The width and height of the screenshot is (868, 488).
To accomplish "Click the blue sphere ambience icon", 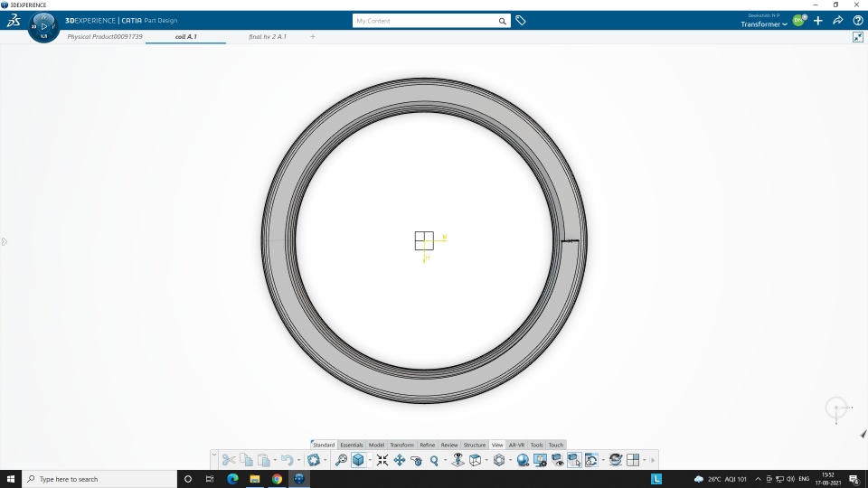I will 523,460.
